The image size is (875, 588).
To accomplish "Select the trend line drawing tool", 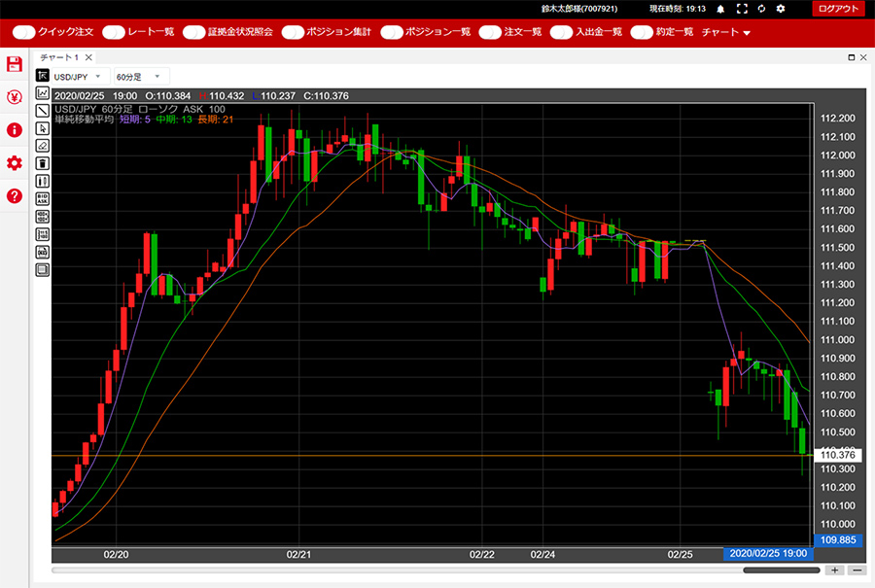I will (43, 111).
